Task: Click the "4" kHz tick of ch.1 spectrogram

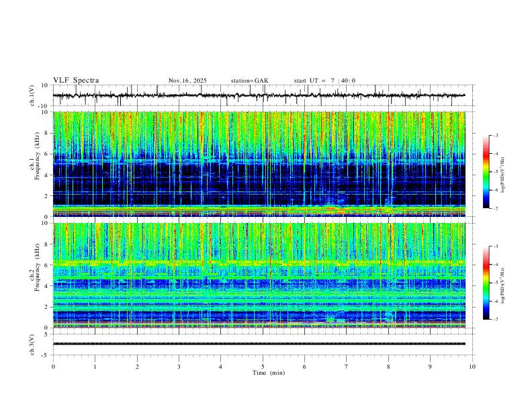Action: 47,175
